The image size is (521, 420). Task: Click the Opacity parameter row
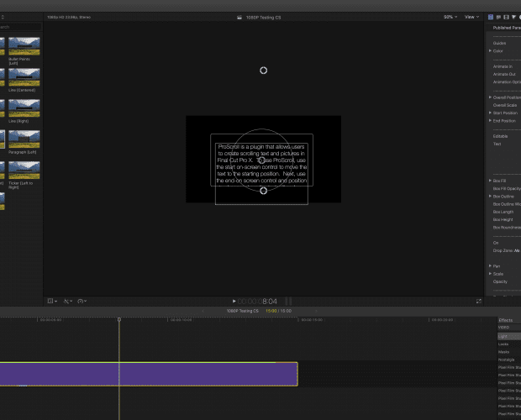500,281
